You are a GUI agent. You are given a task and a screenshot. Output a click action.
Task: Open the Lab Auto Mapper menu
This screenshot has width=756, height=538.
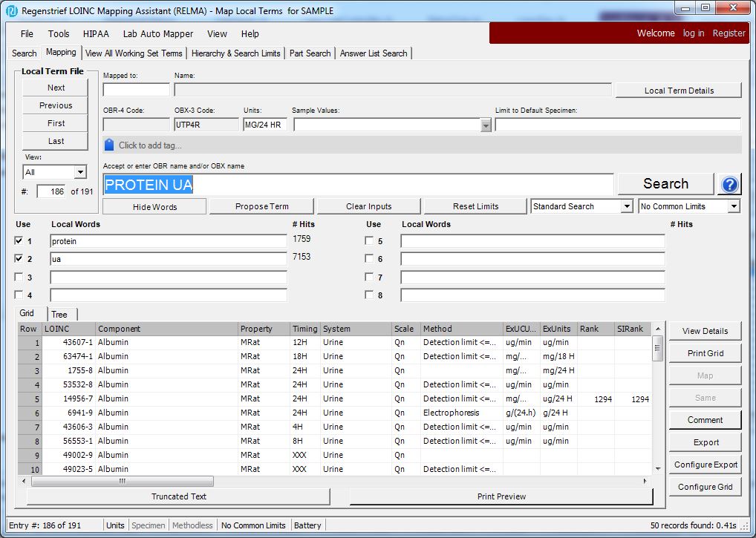[158, 33]
